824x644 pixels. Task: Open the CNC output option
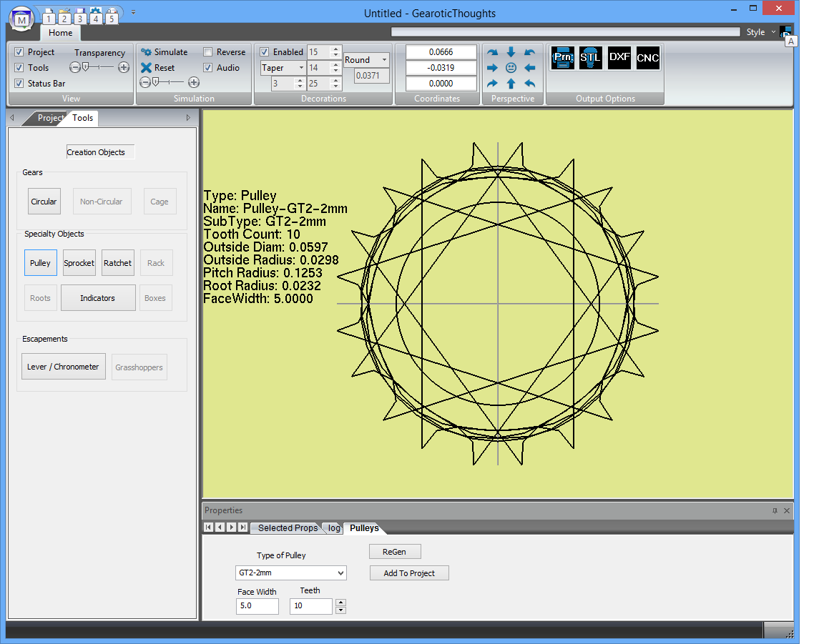click(648, 58)
